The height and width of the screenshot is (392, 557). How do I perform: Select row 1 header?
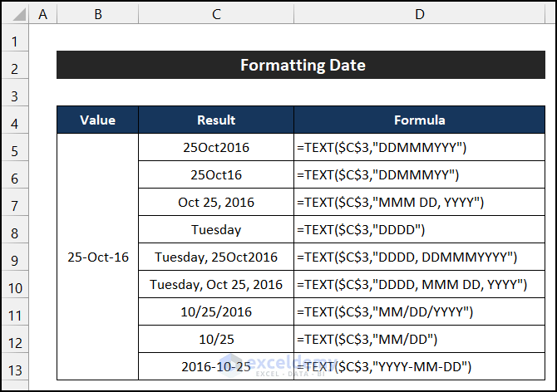pos(14,40)
